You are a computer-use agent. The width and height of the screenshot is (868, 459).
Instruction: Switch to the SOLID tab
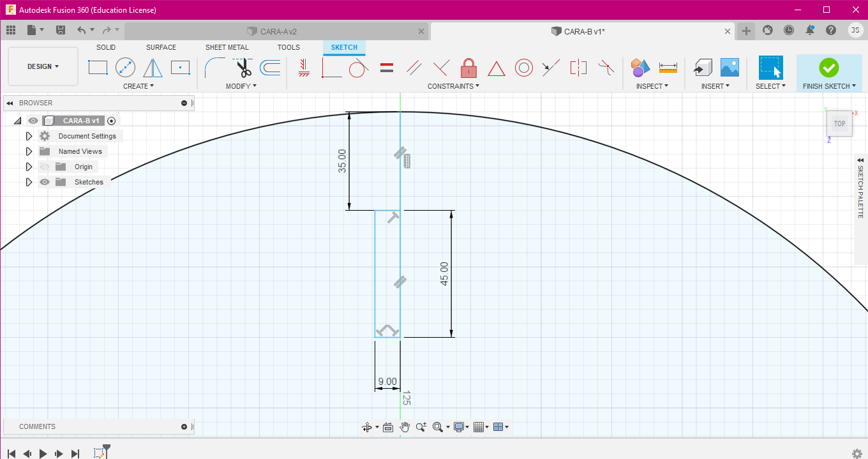106,47
